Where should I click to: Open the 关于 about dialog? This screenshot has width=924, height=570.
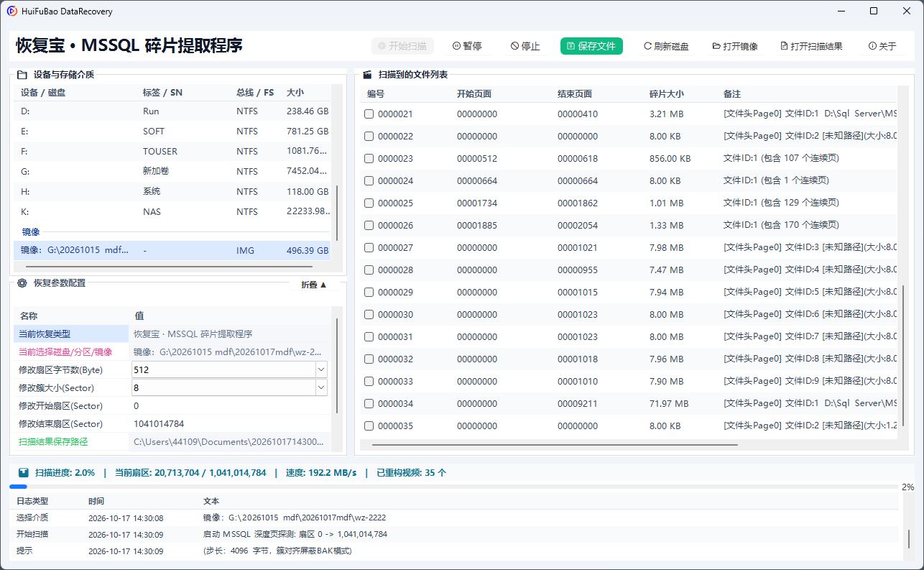pyautogui.click(x=882, y=46)
